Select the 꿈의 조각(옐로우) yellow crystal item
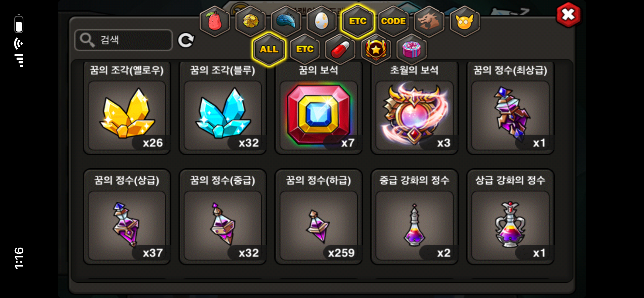The width and height of the screenshot is (644, 298). pyautogui.click(x=127, y=108)
